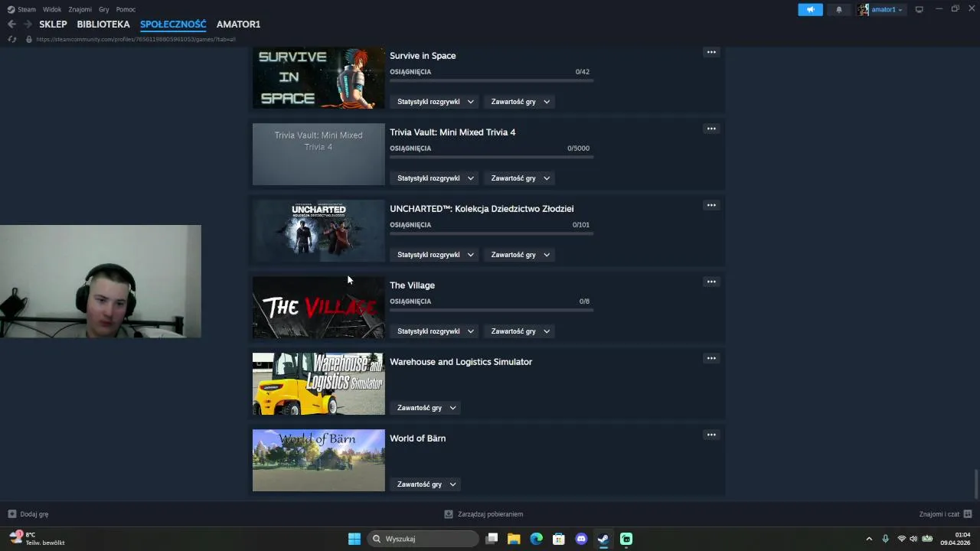980x551 pixels.
Task: Open the options menu for Trivia Vault
Action: coord(711,129)
